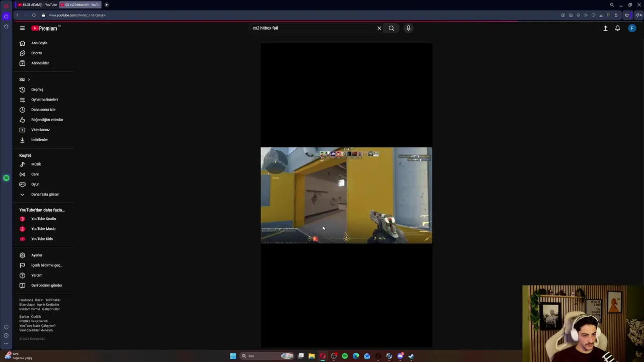This screenshot has width=644, height=362.
Task: Go back with browser back arrow
Action: (17, 15)
